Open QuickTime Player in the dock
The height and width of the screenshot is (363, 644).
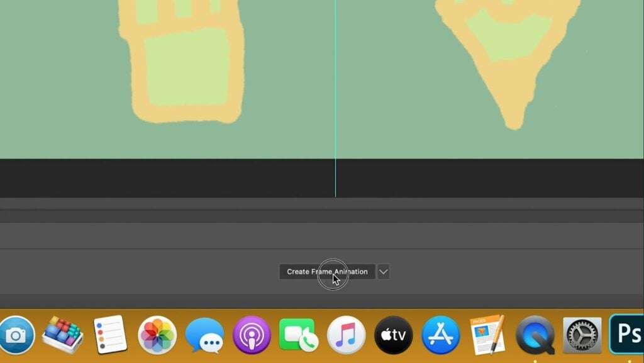click(x=535, y=335)
